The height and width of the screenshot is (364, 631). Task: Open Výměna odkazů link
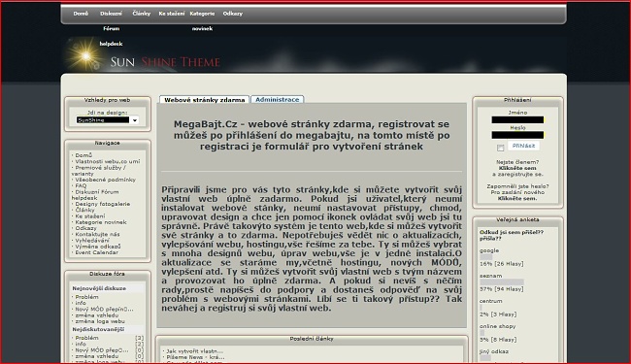point(98,247)
